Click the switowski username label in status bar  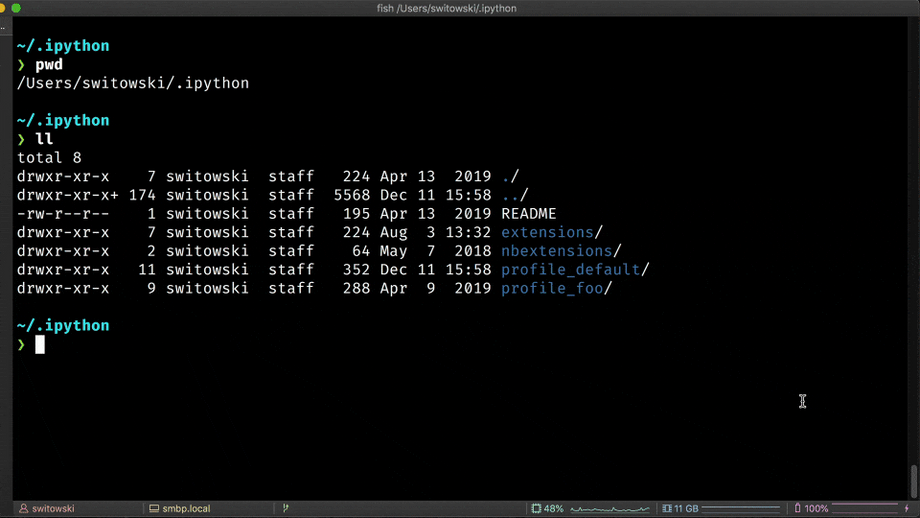[53, 509]
